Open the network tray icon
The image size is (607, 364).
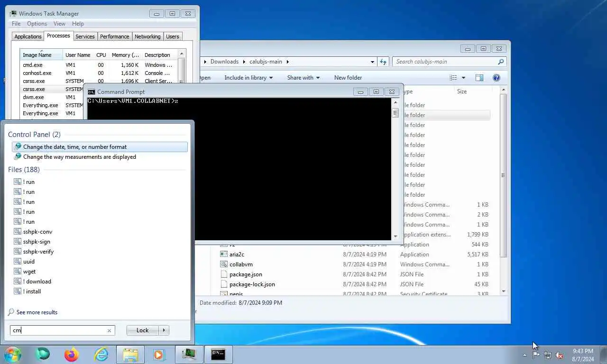point(548,355)
